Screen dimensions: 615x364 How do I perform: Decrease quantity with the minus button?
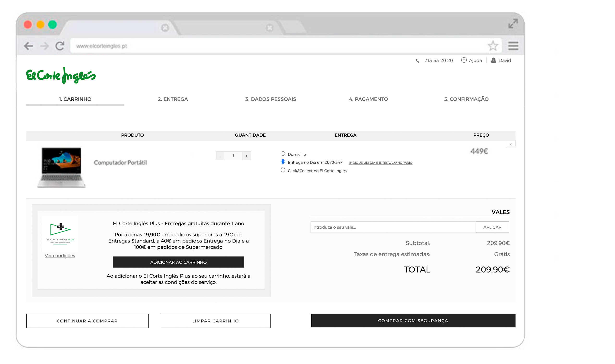coord(220,156)
